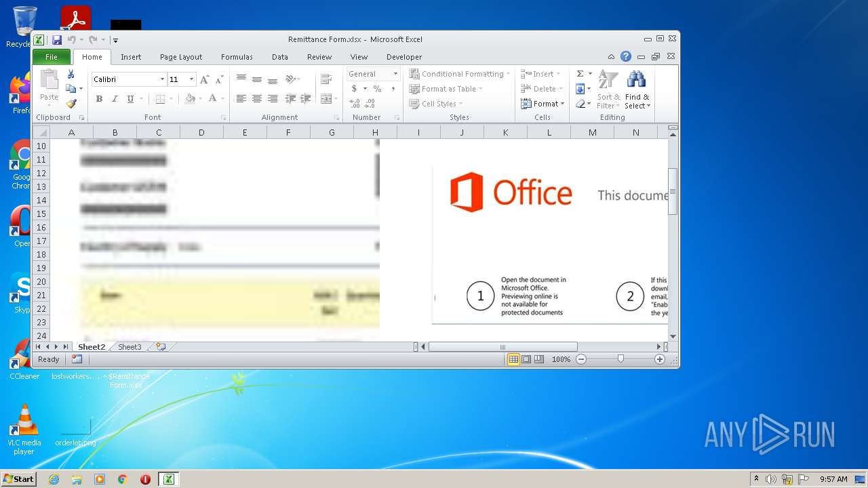Click the Middle Align icon
The image size is (868, 488).
pos(256,79)
